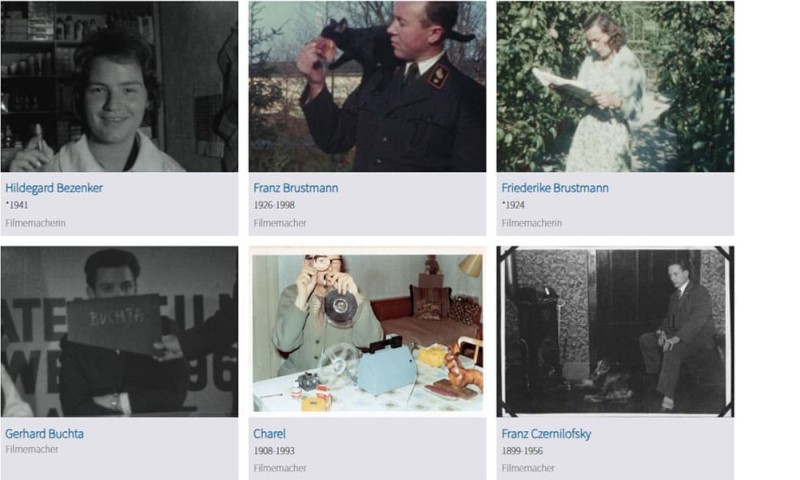800x480 pixels.
Task: Click the 1908-1993 dates under Charel
Action: click(x=274, y=451)
